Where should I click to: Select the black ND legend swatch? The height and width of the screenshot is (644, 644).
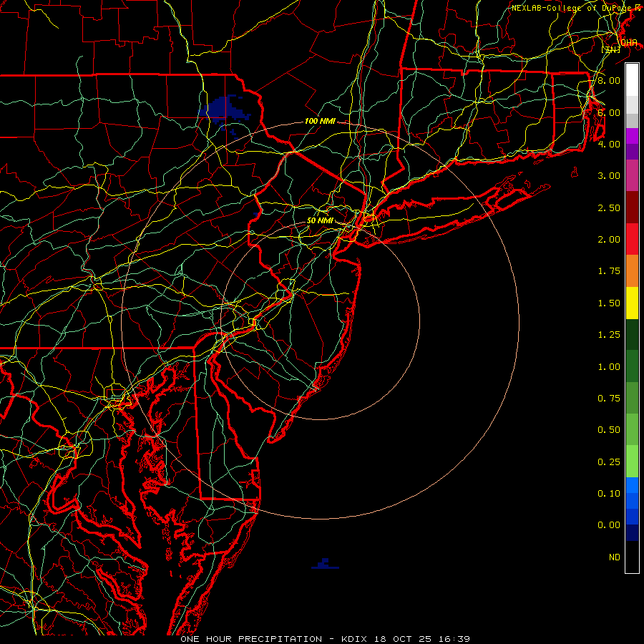click(x=632, y=557)
